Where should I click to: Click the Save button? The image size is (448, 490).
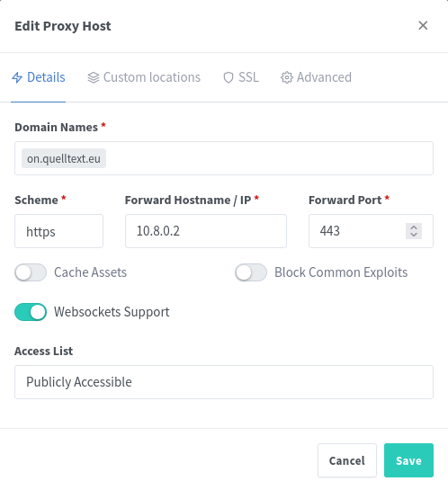point(408,460)
